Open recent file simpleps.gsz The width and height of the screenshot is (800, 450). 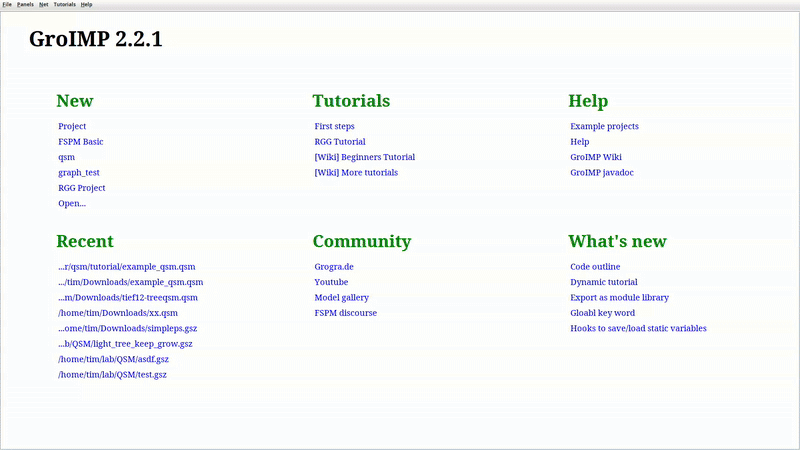127,328
